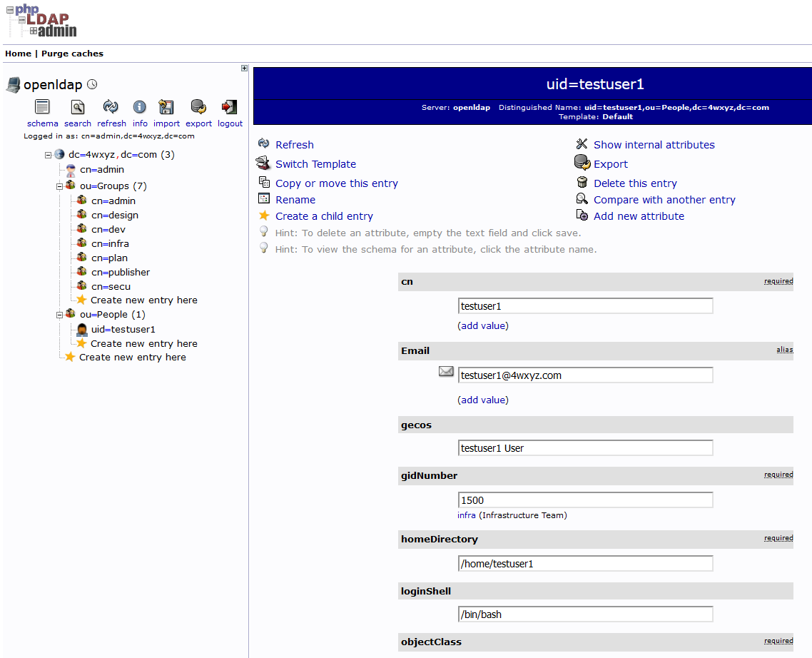The image size is (812, 658).
Task: Click the openldap server computer icon
Action: pos(14,84)
